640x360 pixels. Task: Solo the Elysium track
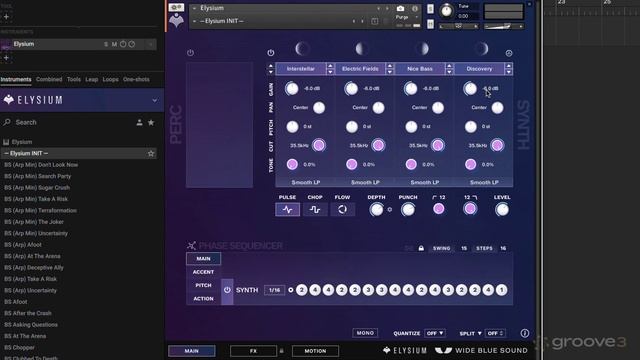(106, 44)
